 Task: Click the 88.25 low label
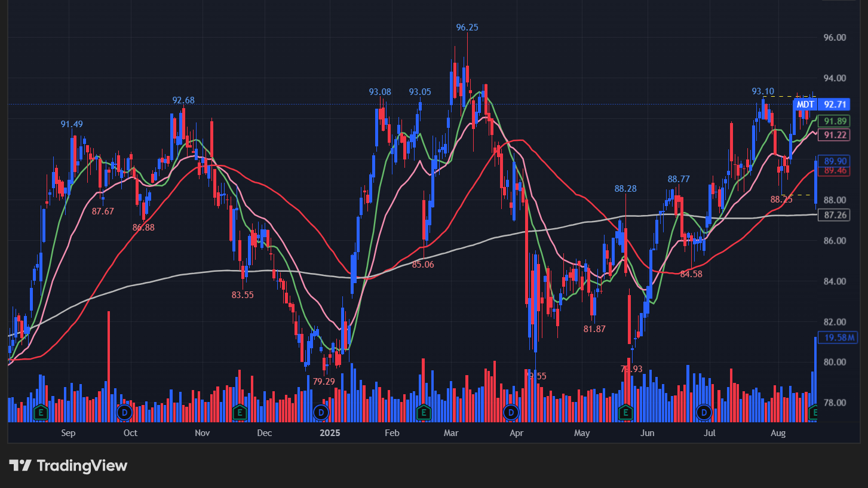click(781, 200)
